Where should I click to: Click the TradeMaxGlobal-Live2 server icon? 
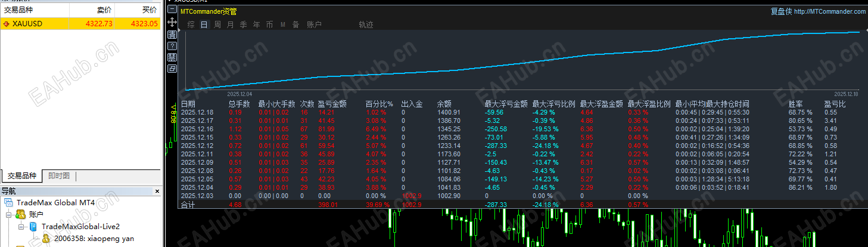click(33, 226)
